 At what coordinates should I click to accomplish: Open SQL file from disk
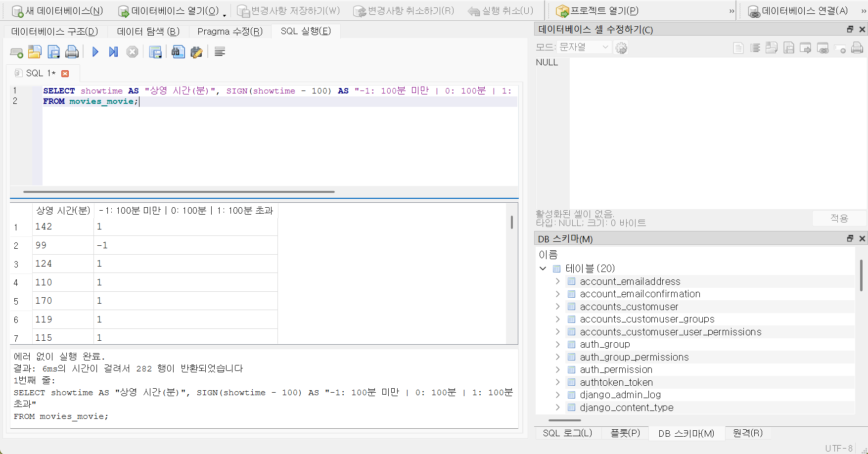[35, 52]
